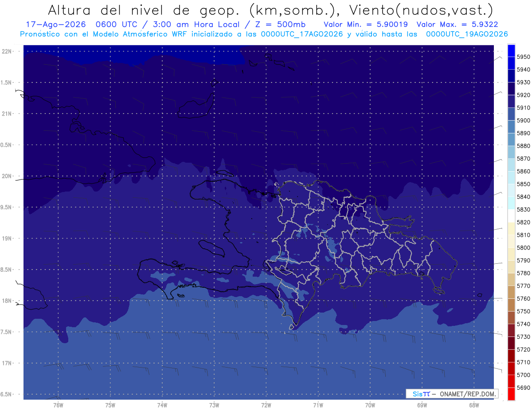
Task: Click the '5920' legend label
Action: click(524, 95)
